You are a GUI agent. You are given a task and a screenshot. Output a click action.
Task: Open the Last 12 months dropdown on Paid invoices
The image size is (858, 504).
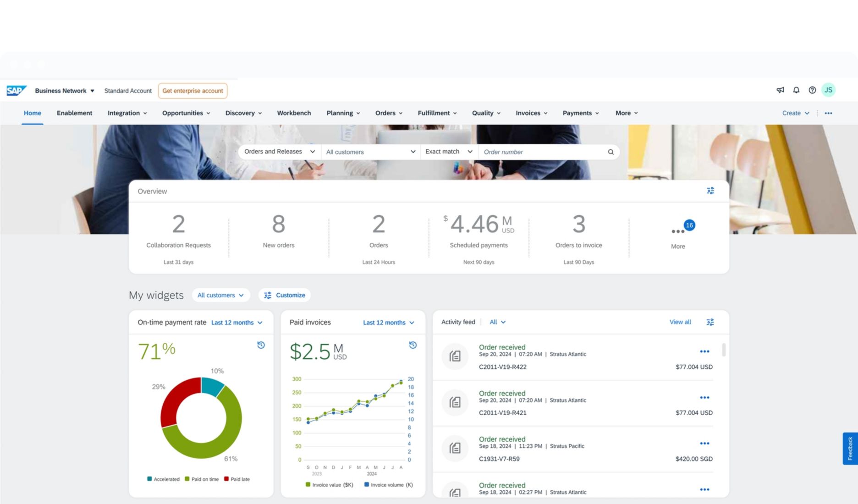coord(388,323)
